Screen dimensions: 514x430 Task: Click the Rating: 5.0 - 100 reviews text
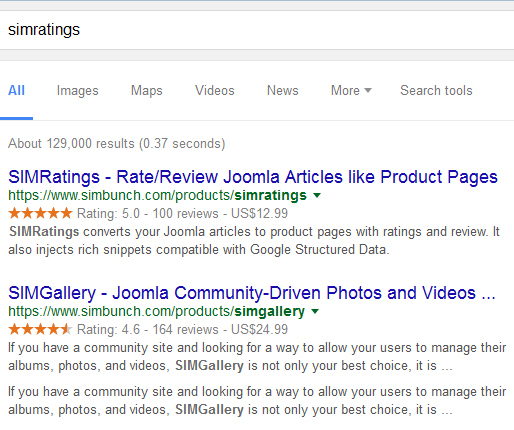point(148,213)
